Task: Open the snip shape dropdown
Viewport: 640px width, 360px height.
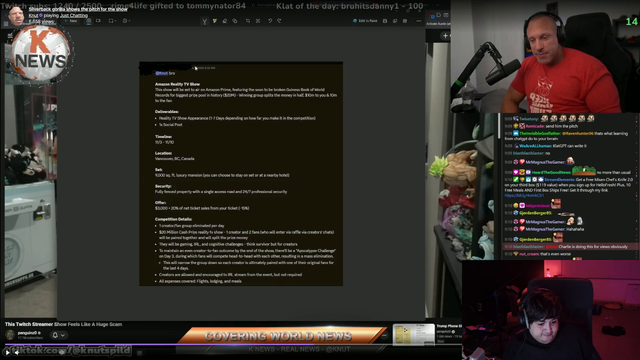Action: 112,21
